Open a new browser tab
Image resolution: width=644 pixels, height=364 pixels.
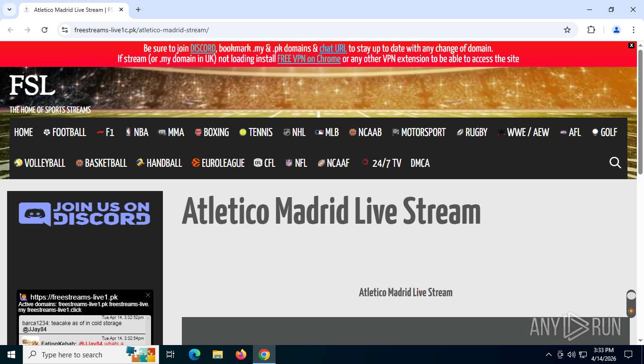[138, 9]
